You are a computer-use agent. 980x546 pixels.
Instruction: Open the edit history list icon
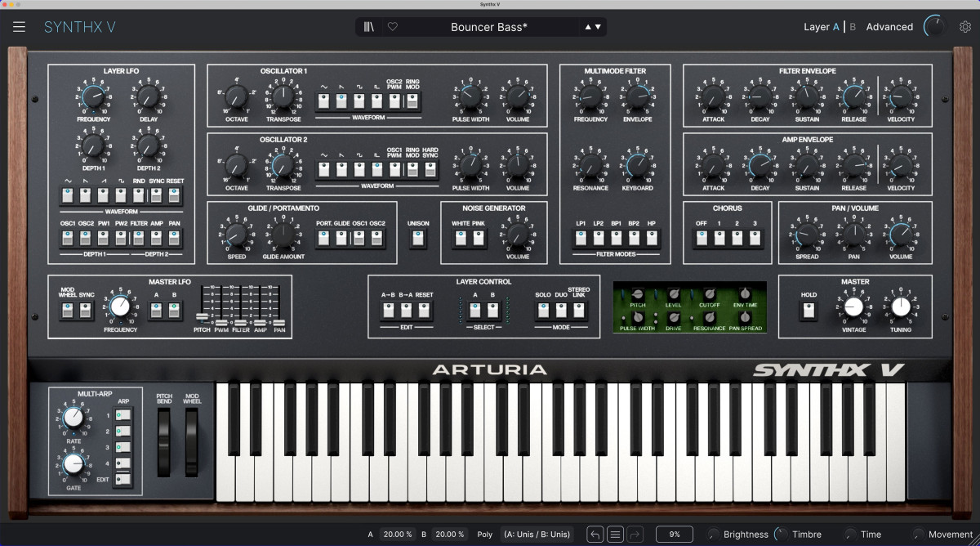tap(615, 535)
